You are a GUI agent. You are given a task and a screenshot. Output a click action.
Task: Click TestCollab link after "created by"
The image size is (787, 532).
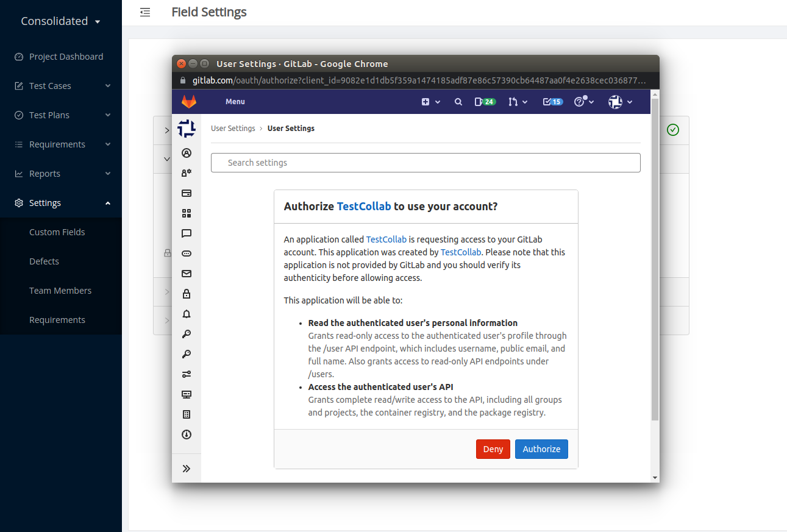(461, 252)
